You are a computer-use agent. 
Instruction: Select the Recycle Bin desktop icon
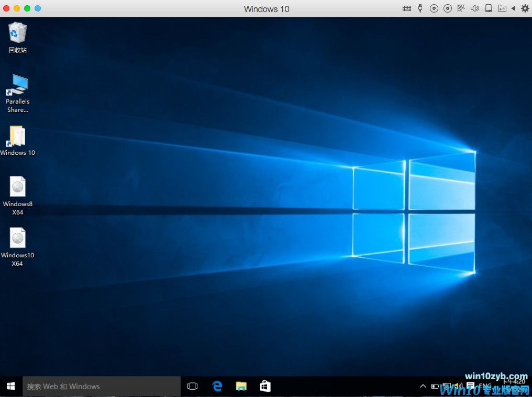[x=17, y=37]
